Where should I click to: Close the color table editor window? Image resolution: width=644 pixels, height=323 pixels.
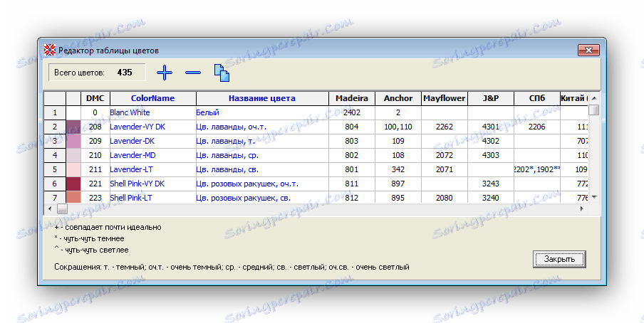click(588, 50)
